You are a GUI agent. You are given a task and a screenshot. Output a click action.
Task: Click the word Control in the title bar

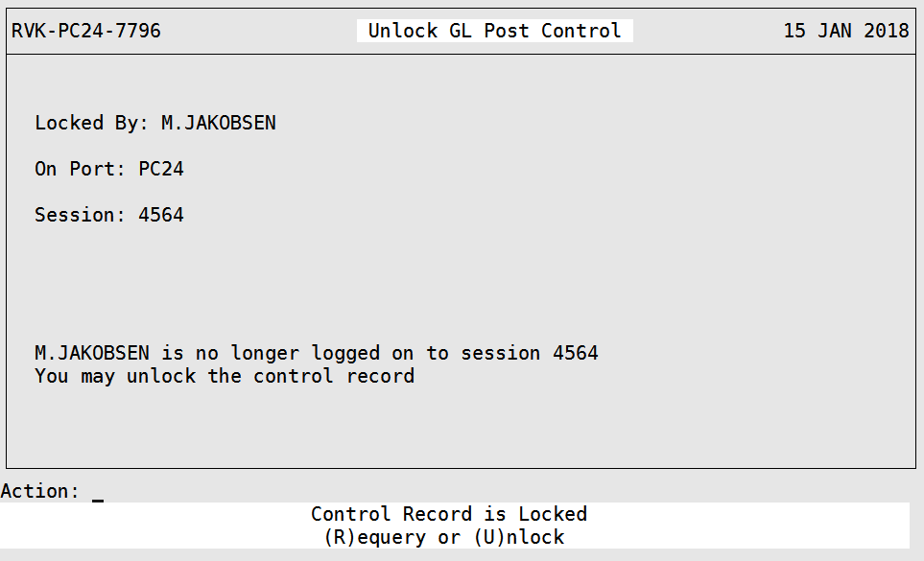pyautogui.click(x=581, y=31)
